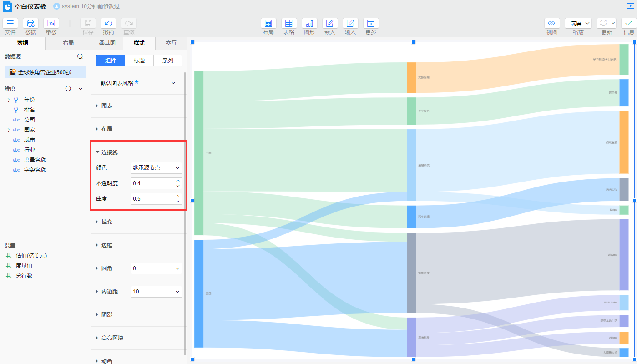
Task: Click the 撤销 (Undo) icon
Action: (108, 24)
